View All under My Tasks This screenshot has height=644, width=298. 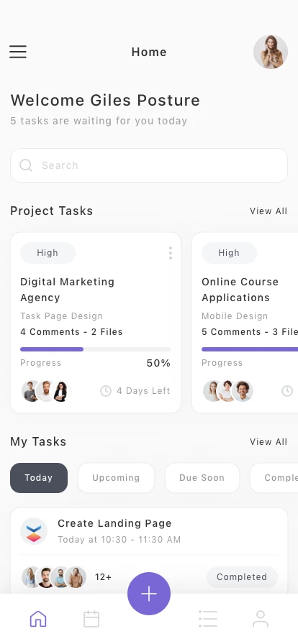[x=268, y=442]
